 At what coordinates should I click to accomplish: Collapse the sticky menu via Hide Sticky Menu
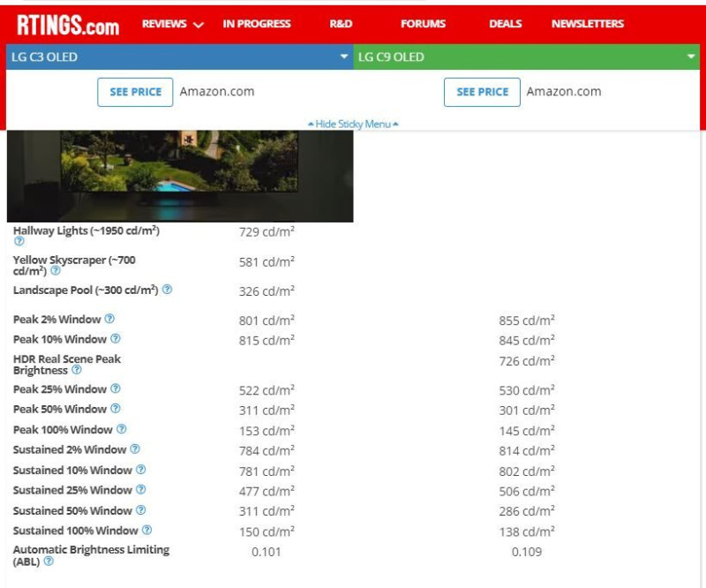[353, 124]
